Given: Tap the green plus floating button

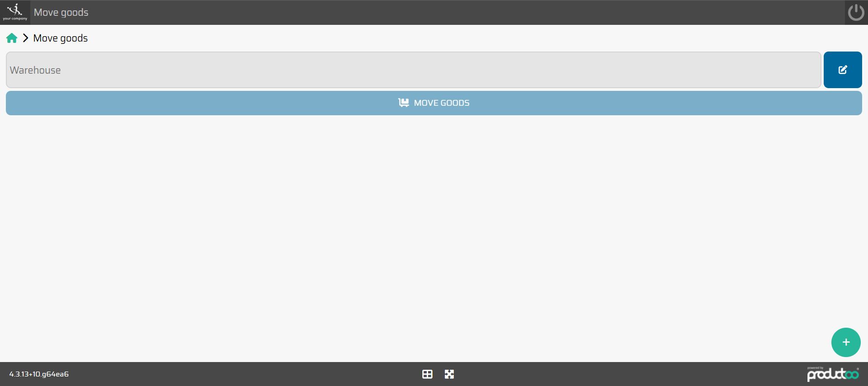Looking at the screenshot, I should [846, 342].
